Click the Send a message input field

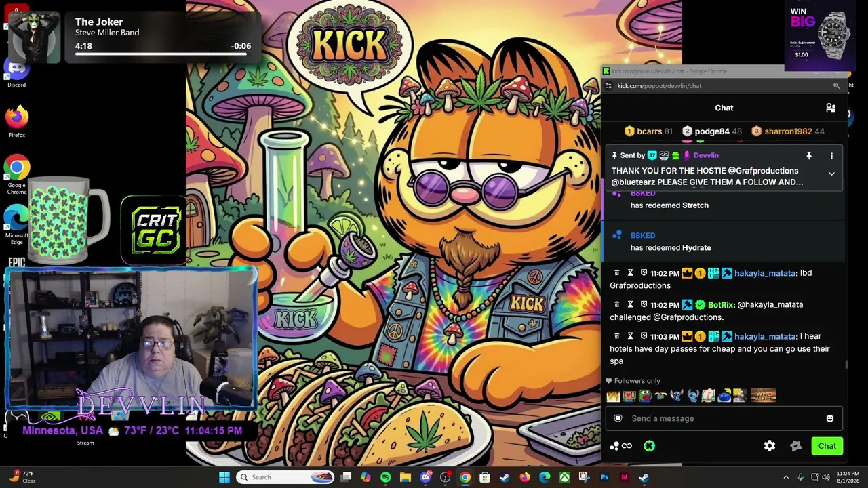pos(724,418)
